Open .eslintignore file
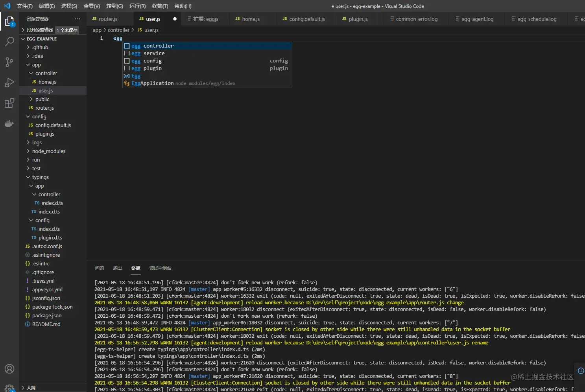 (x=53, y=255)
